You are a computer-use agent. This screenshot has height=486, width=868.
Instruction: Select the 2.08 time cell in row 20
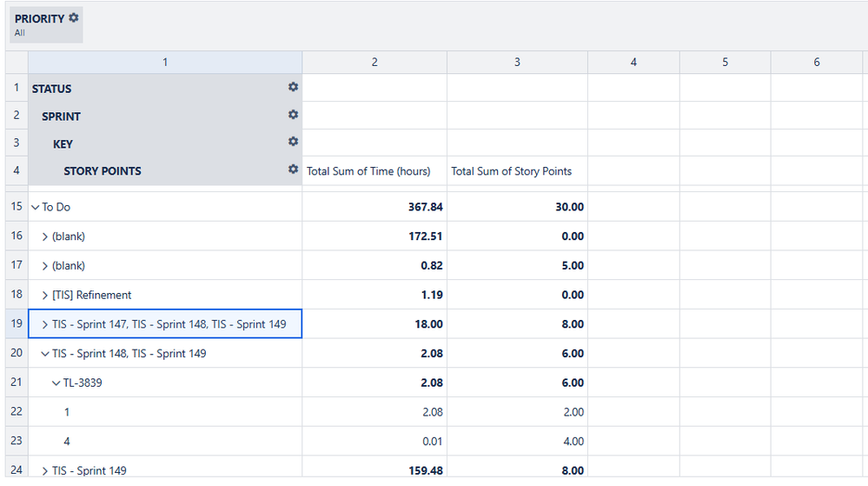(374, 354)
